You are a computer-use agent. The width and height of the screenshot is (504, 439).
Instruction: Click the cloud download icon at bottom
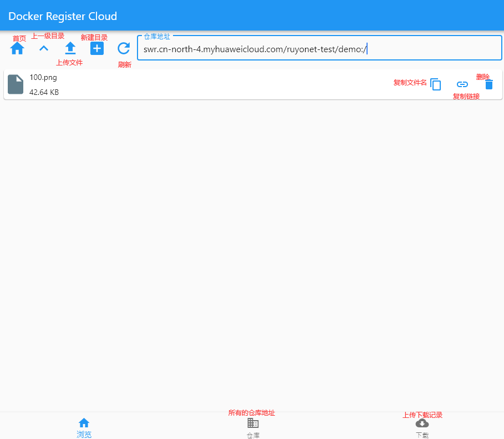[x=422, y=423]
